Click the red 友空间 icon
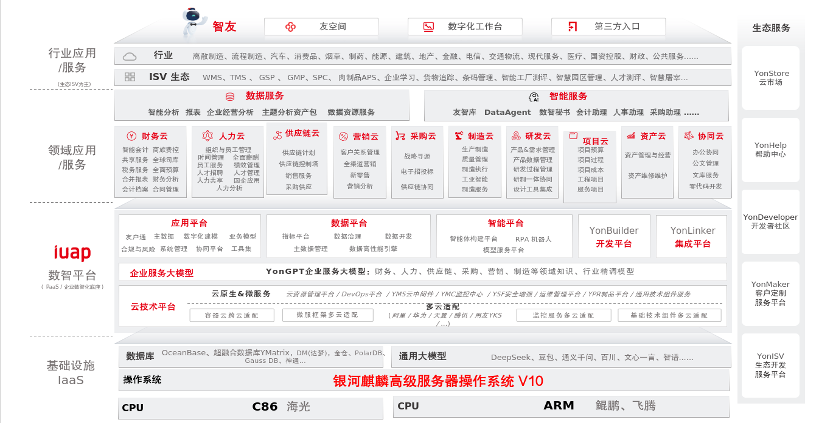 [290, 27]
